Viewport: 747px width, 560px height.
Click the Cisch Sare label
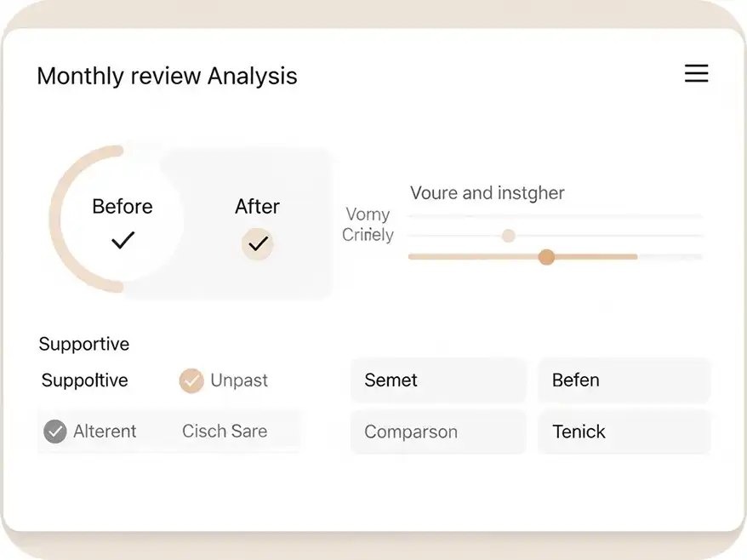point(225,431)
